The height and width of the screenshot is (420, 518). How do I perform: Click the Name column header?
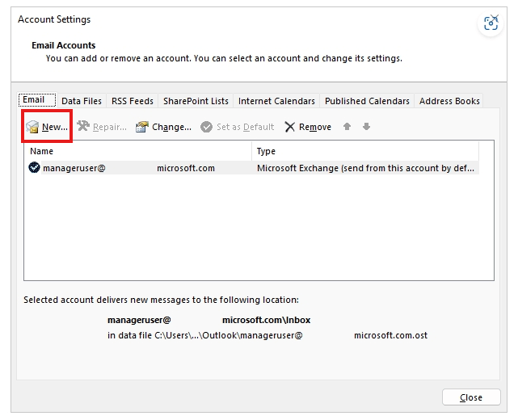pos(137,151)
